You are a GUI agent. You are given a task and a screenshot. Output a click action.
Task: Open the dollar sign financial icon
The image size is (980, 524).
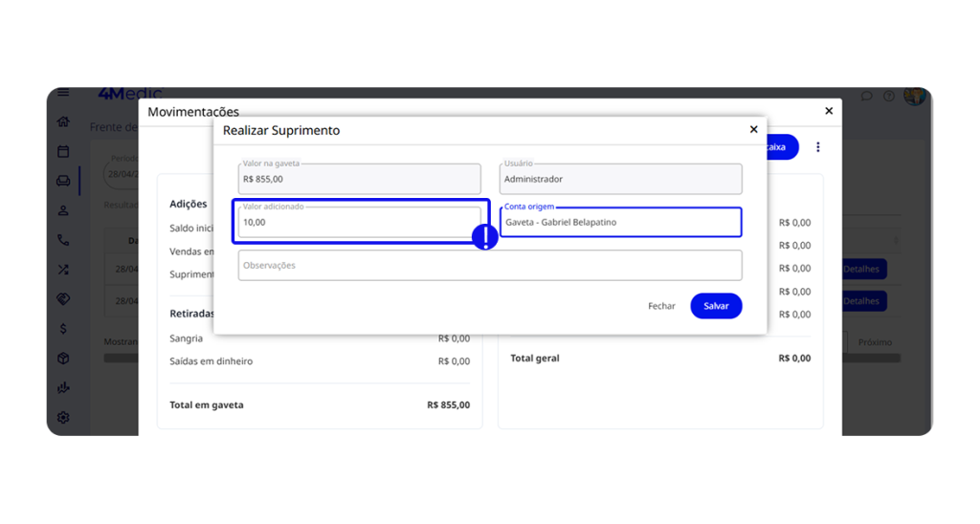tap(63, 329)
